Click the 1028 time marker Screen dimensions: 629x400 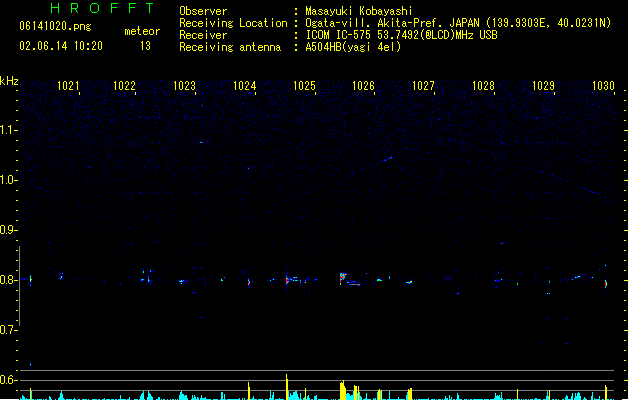click(483, 86)
